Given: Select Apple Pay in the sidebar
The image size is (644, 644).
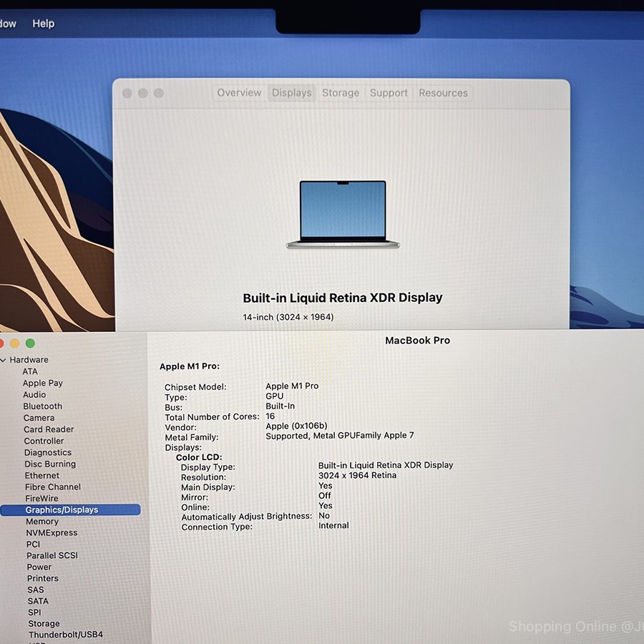Looking at the screenshot, I should pyautogui.click(x=43, y=383).
